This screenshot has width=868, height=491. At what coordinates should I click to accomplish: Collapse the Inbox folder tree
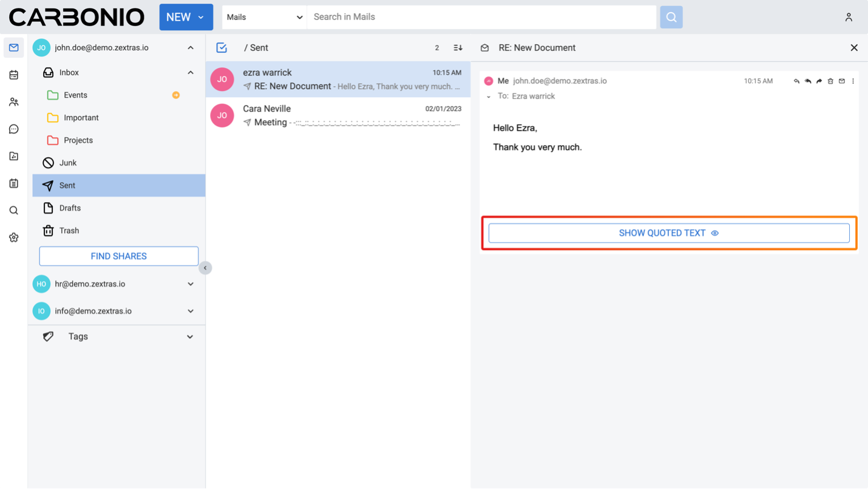pyautogui.click(x=191, y=73)
